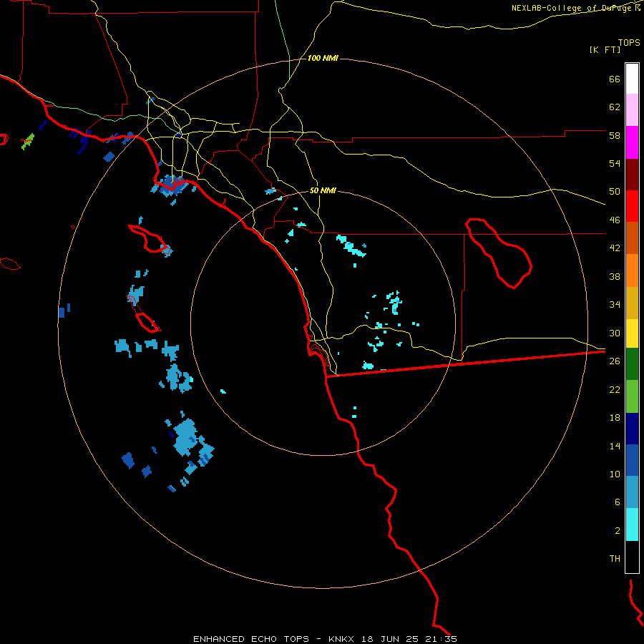The image size is (644, 644).
Task: Click the "18" value on the scale
Action: (615, 418)
